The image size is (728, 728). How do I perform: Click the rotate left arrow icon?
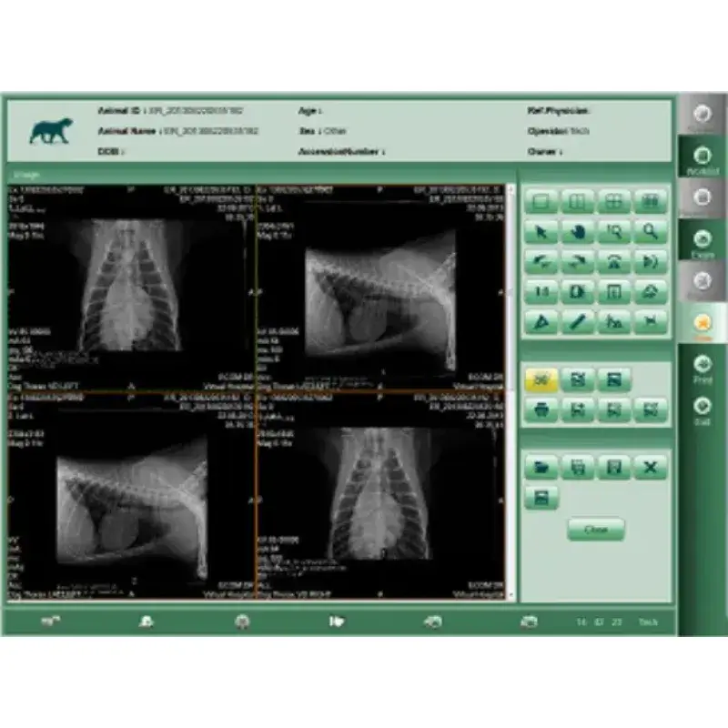pos(541,262)
